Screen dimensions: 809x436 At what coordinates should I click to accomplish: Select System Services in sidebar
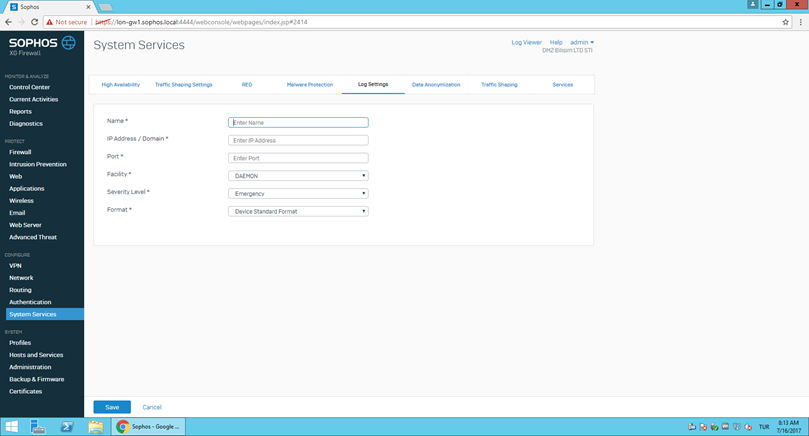pyautogui.click(x=45, y=314)
